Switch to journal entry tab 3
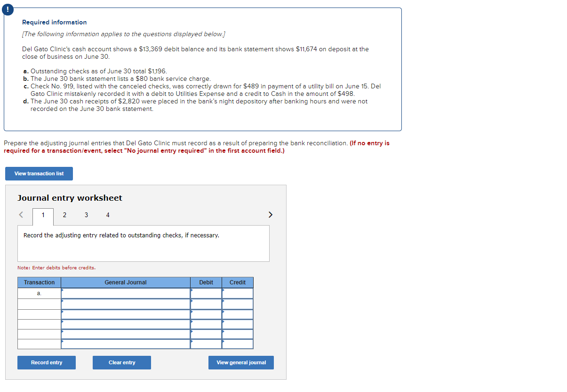 (86, 215)
